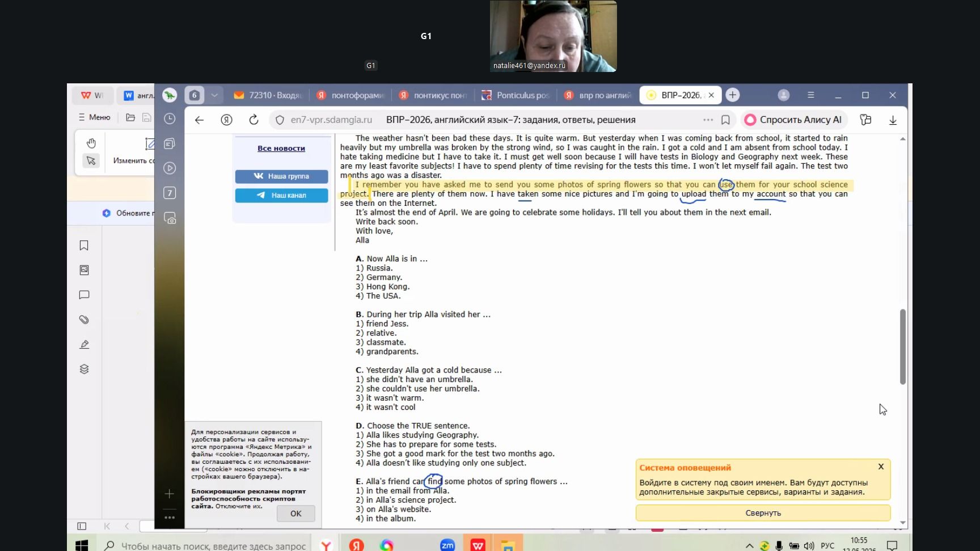Viewport: 980px width, 551px height.
Task: Click the Спросить Алису AI button
Action: pyautogui.click(x=794, y=120)
